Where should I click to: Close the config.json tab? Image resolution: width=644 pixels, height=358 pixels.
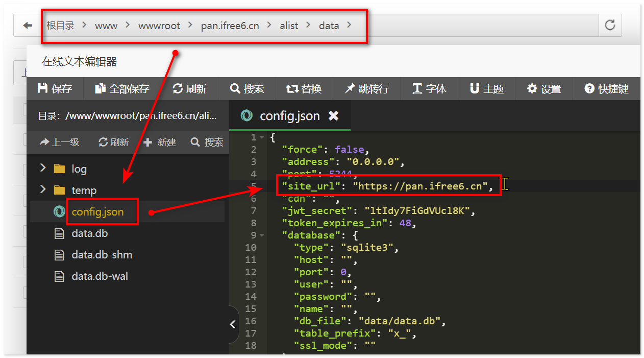(x=333, y=116)
